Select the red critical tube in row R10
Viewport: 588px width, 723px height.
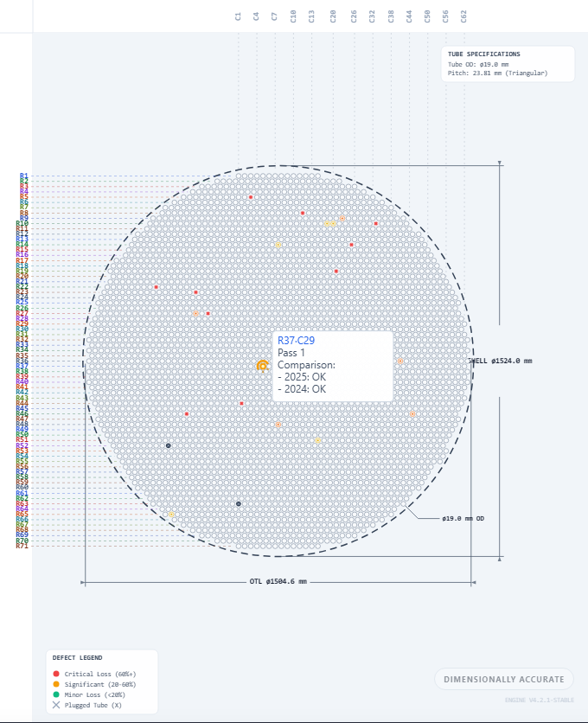pyautogui.click(x=376, y=224)
